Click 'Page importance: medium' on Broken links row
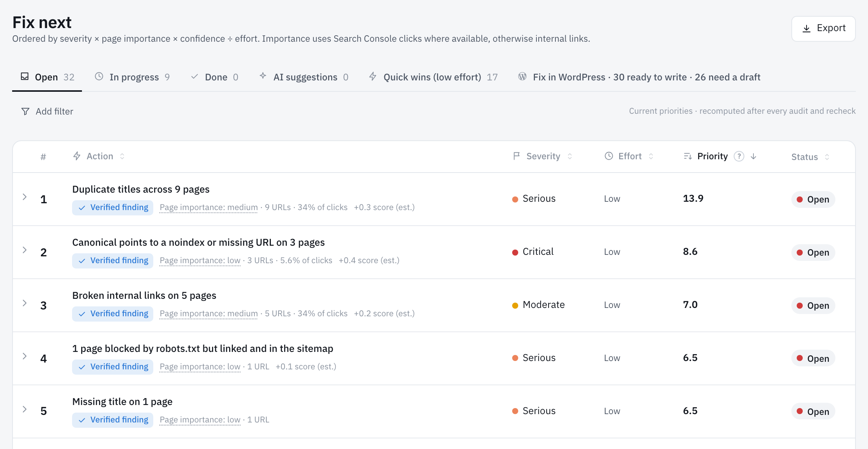Viewport: 868px width, 449px height. pyautogui.click(x=209, y=314)
